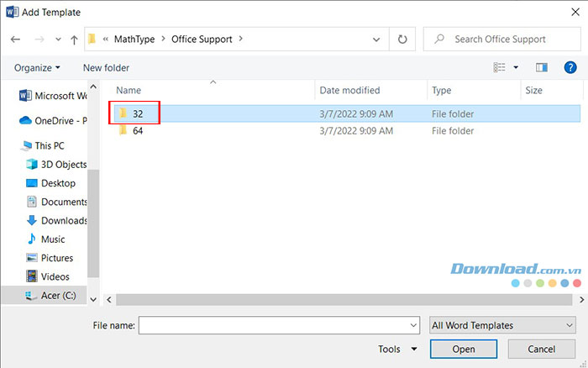
Task: Select the Acer (C:) drive
Action: click(59, 295)
